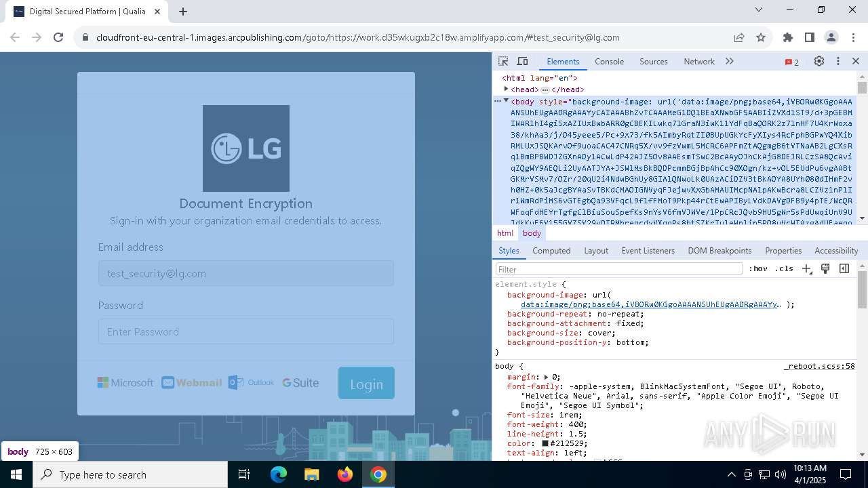The image size is (868, 488).
Task: Launch Firefox from the taskbar
Action: click(345, 474)
